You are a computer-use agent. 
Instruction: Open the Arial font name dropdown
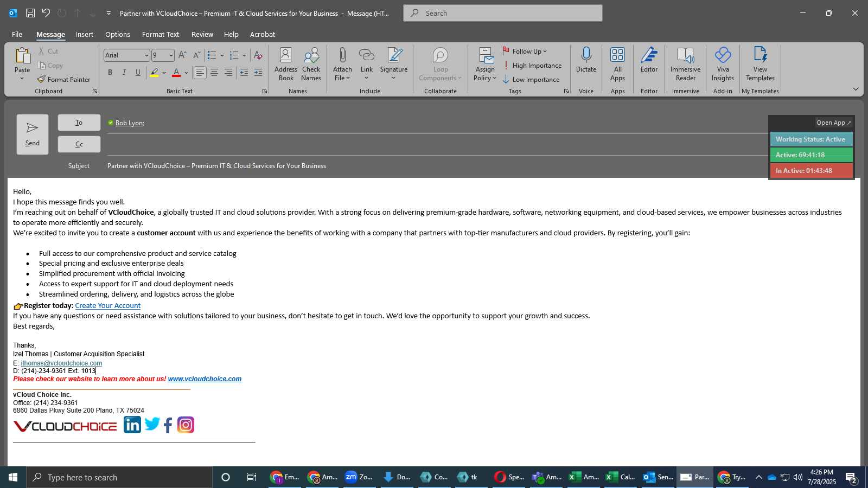146,55
